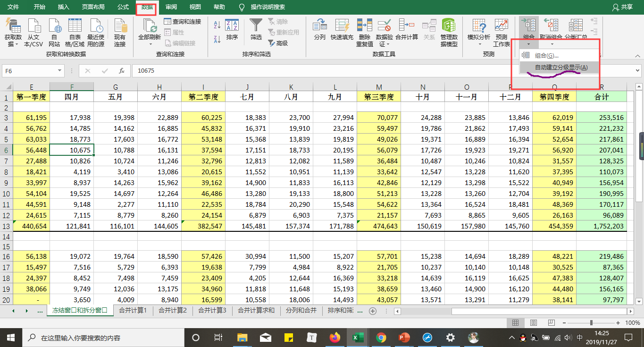Click the zoom slider handle
Image resolution: width=644 pixels, height=347 pixels.
(x=591, y=323)
